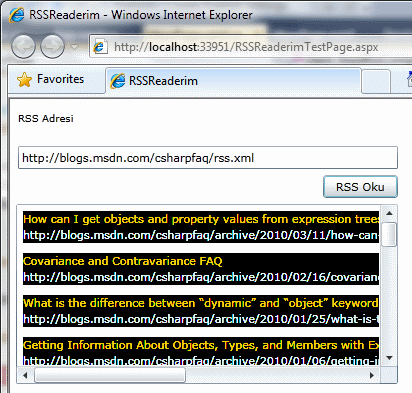
Task: Click the horizontal scroll left arrow
Action: 25,375
